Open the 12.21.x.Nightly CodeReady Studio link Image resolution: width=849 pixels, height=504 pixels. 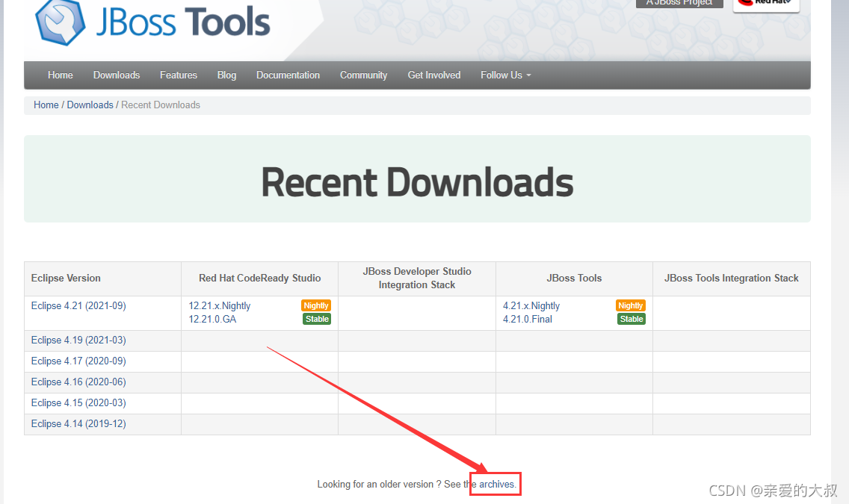pyautogui.click(x=219, y=306)
